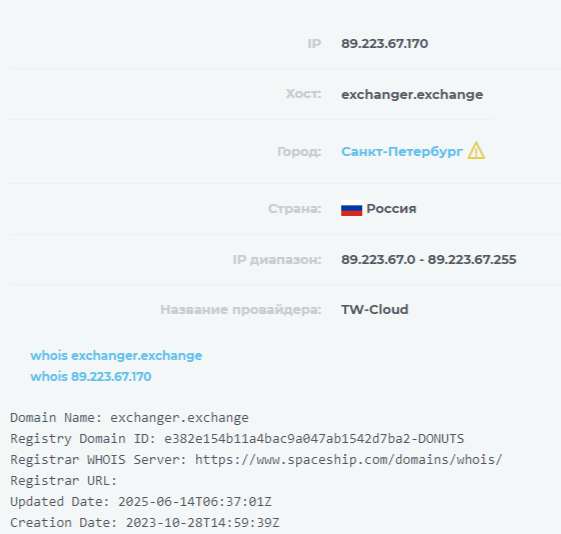Screen dimensions: 561x534
Task: Click the Город: label
Action: (x=299, y=152)
